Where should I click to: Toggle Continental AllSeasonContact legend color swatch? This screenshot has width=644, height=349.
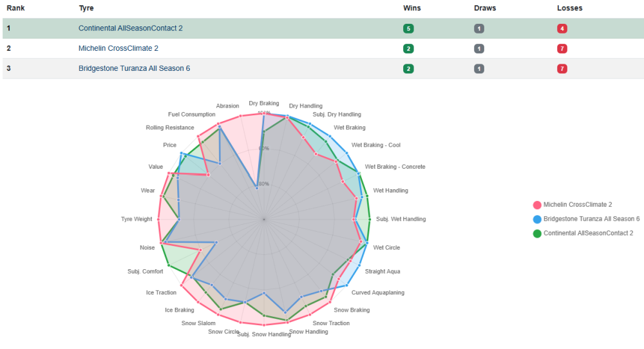pyautogui.click(x=537, y=234)
